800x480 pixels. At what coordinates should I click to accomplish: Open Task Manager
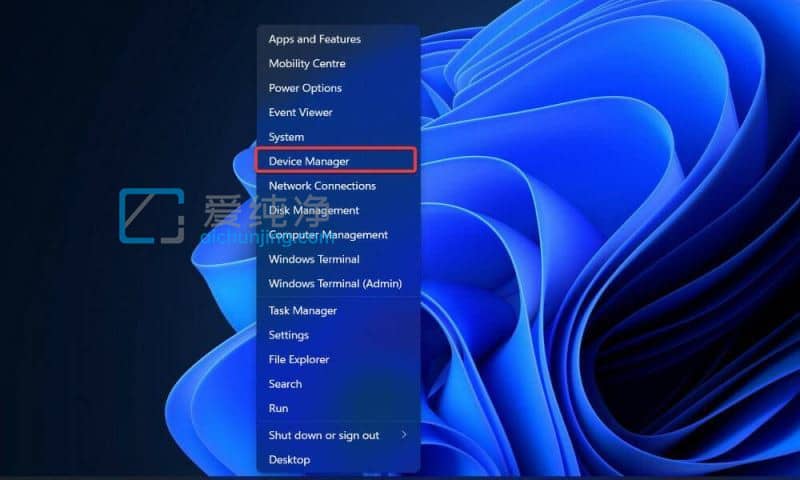point(302,311)
